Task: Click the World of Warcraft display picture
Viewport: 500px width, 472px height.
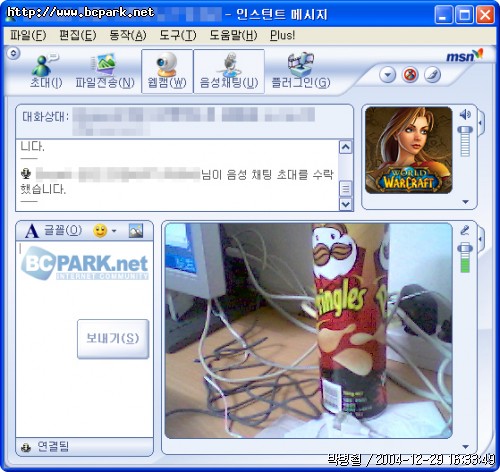Action: click(409, 150)
